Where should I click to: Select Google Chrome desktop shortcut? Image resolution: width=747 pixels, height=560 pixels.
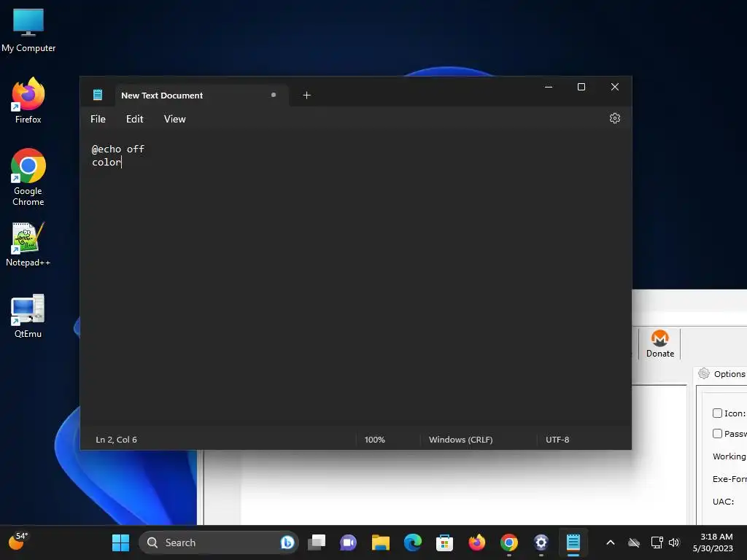tap(28, 176)
